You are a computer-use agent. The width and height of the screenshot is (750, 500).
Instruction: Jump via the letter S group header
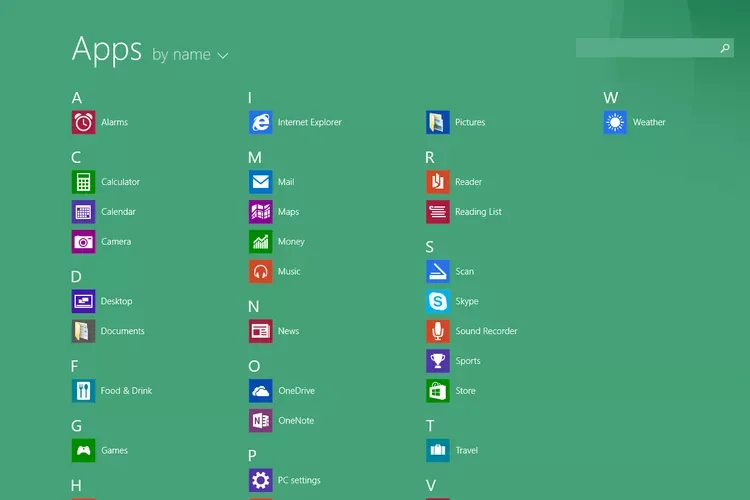tap(430, 247)
